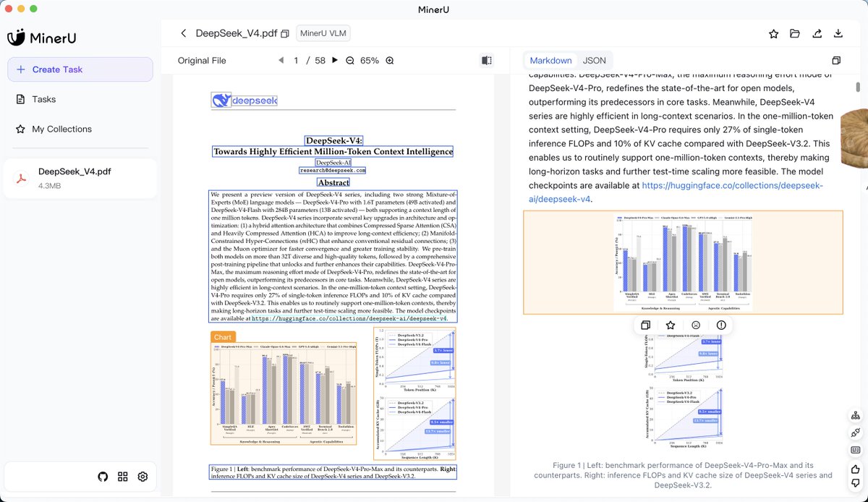Open the folder icon in header
868x502 pixels.
[794, 33]
